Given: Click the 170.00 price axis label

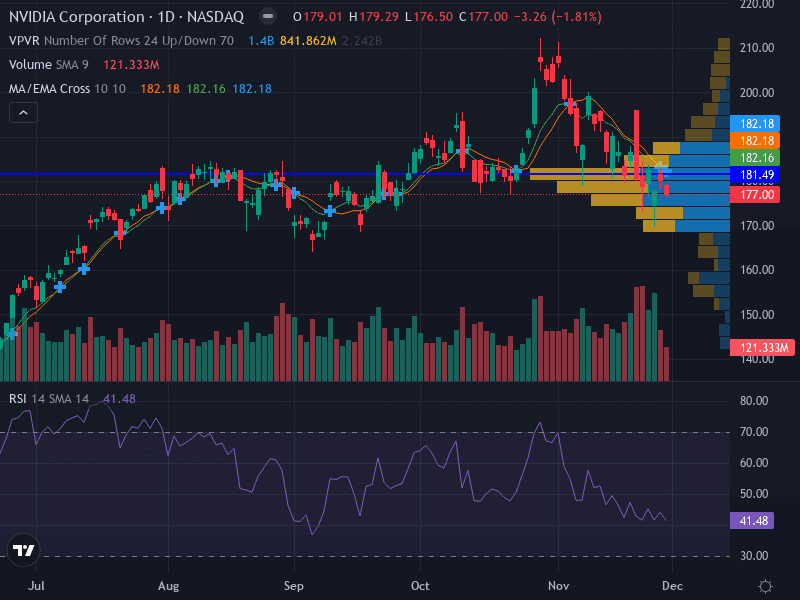Looking at the screenshot, I should pyautogui.click(x=757, y=226).
